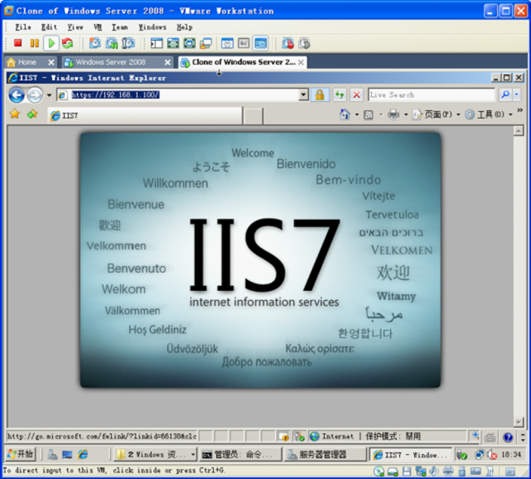This screenshot has width=531, height=479.
Task: Click the highlighted VMware window view icon
Action: (x=261, y=43)
